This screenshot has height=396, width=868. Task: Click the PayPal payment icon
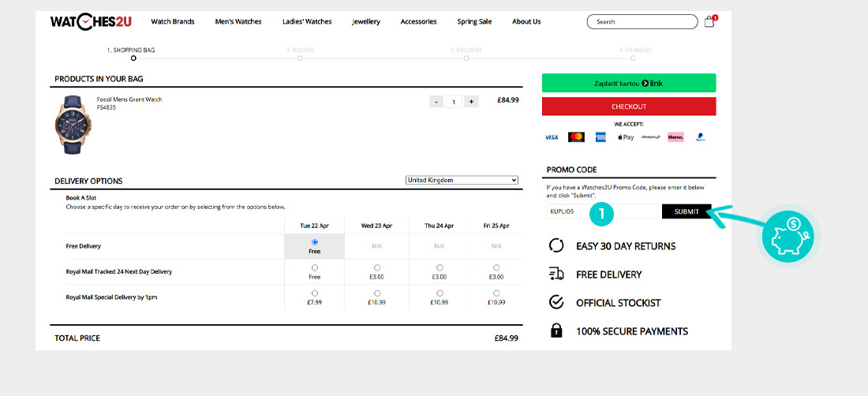point(700,137)
